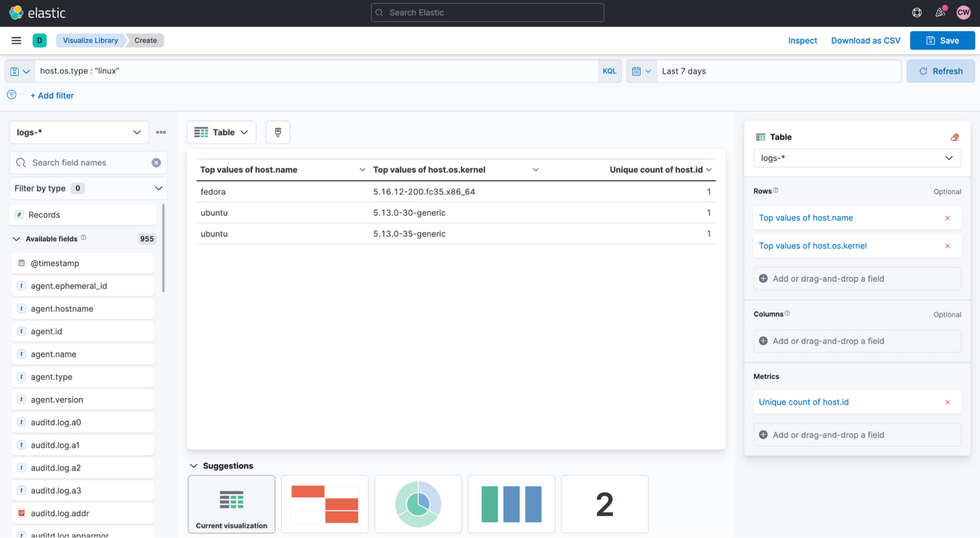
Task: Open the logs-* index pattern dropdown
Action: 79,133
